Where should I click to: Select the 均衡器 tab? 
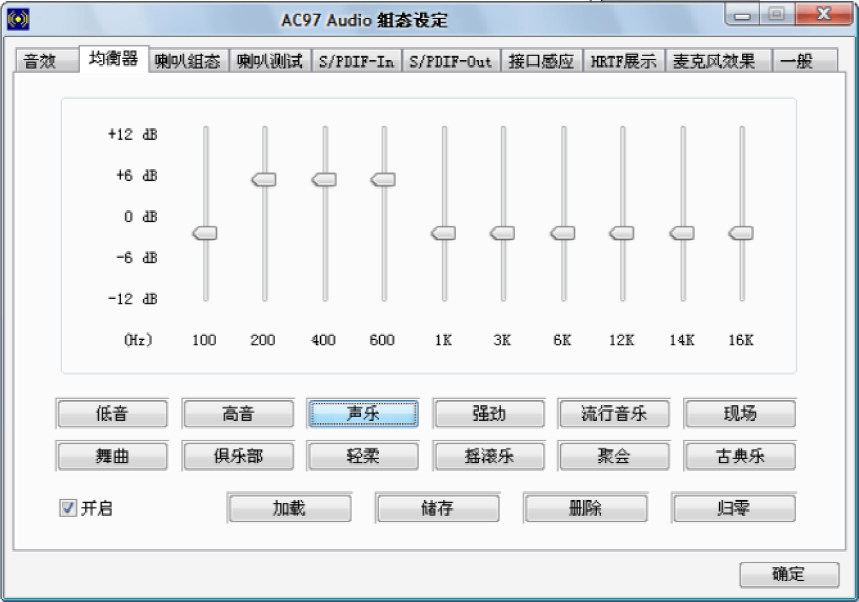(113, 59)
